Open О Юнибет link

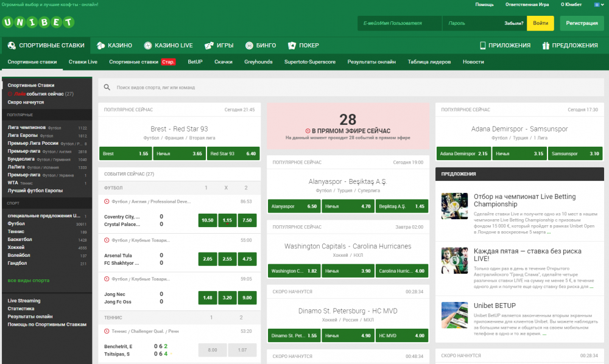571,5
